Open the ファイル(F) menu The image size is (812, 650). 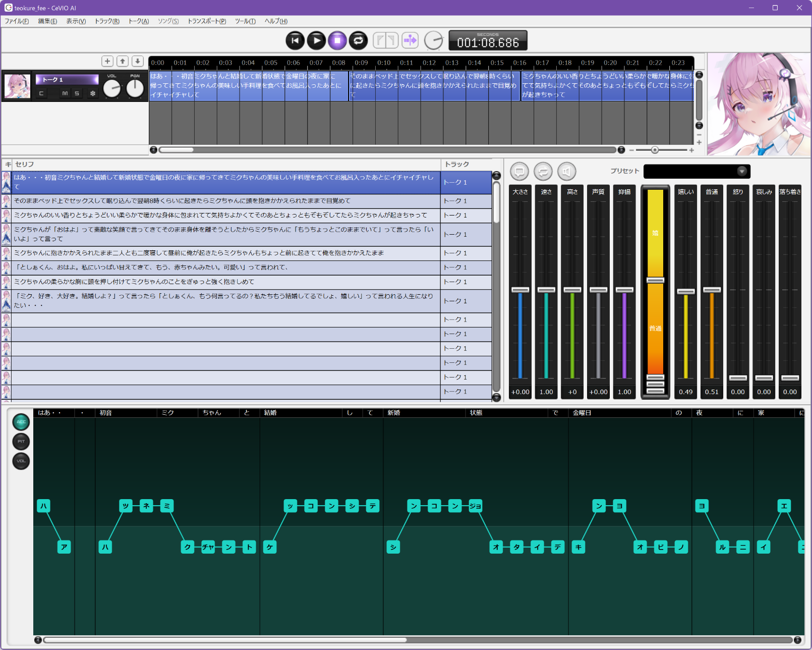pos(17,21)
